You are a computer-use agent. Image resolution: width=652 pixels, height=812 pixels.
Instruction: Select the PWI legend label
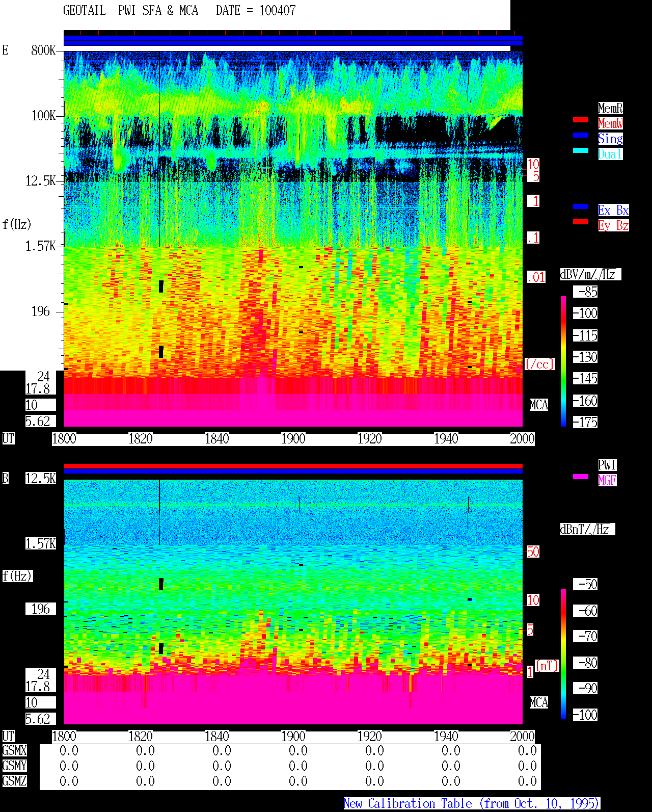point(607,465)
